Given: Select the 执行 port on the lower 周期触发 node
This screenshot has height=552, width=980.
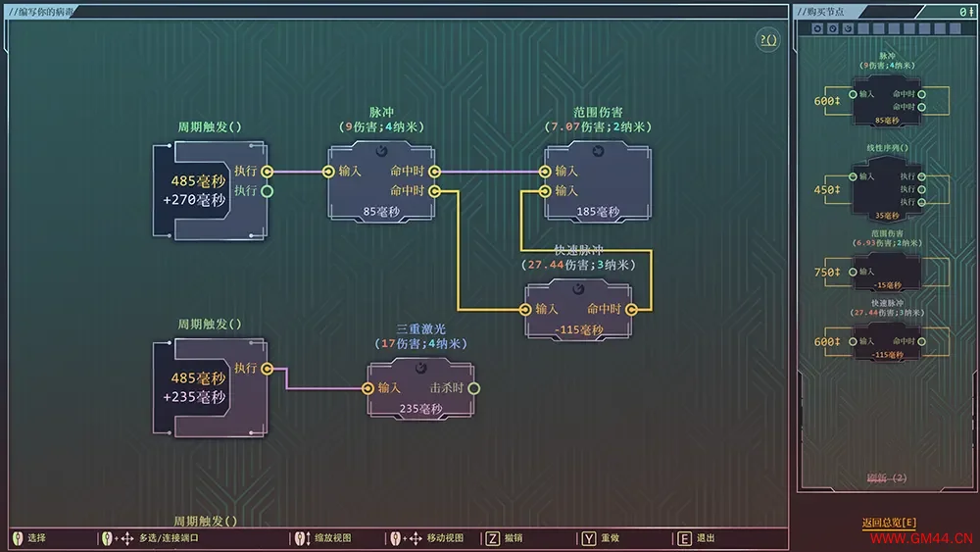Looking at the screenshot, I should click(x=267, y=369).
